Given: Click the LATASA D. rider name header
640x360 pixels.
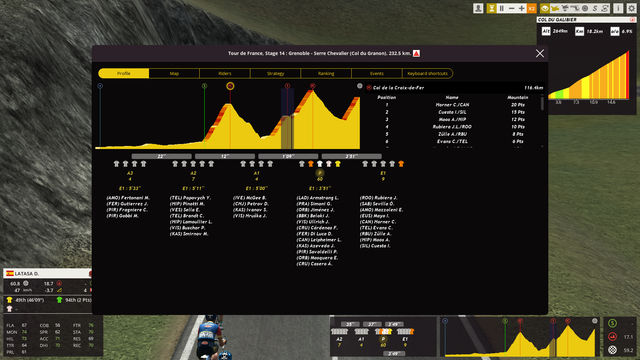Looking at the screenshot, I should pyautogui.click(x=47, y=273).
